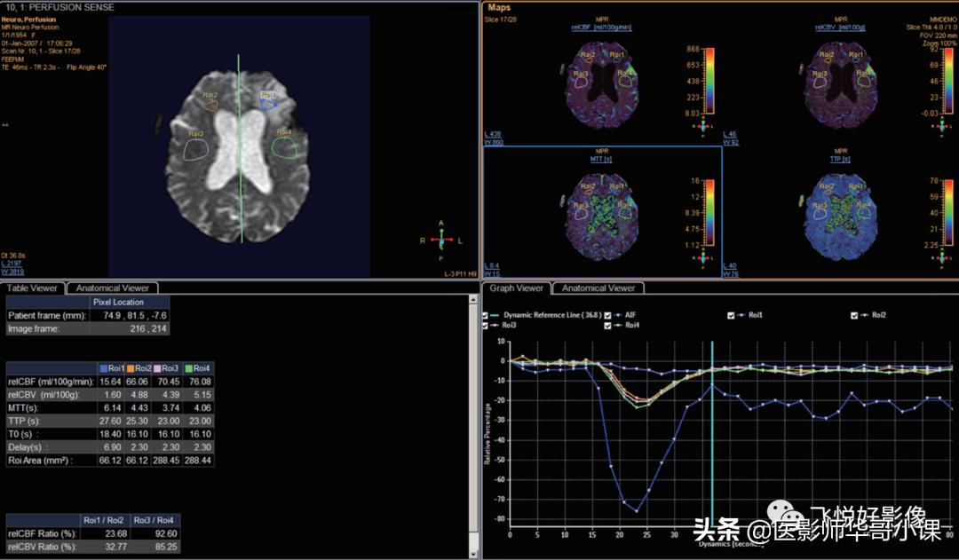Viewport: 959px width, 560px height.
Task: Uncheck the AIF curve checkbox
Action: [x=607, y=315]
